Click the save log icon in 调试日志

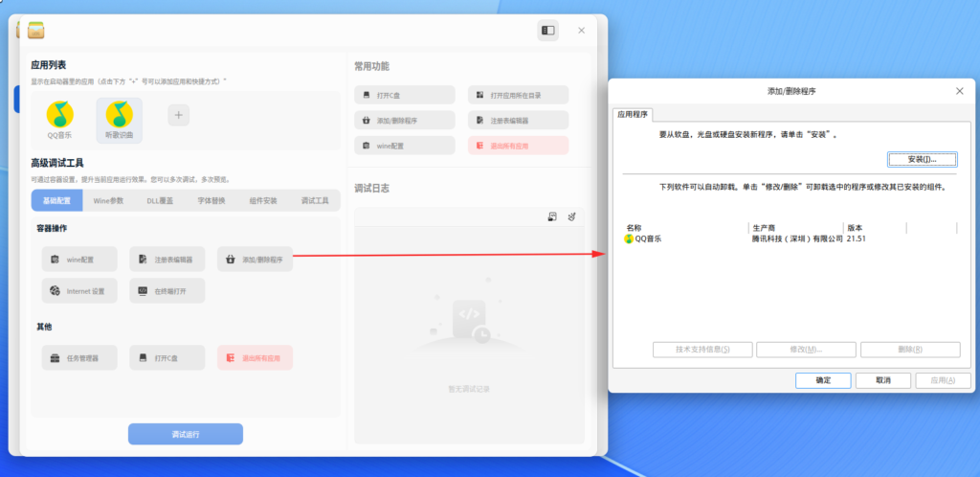(552, 216)
